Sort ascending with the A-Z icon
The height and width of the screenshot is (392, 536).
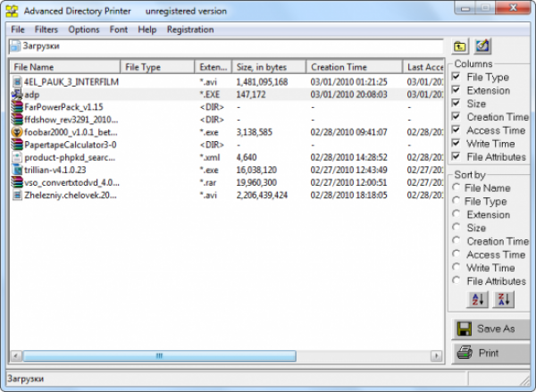pos(478,299)
